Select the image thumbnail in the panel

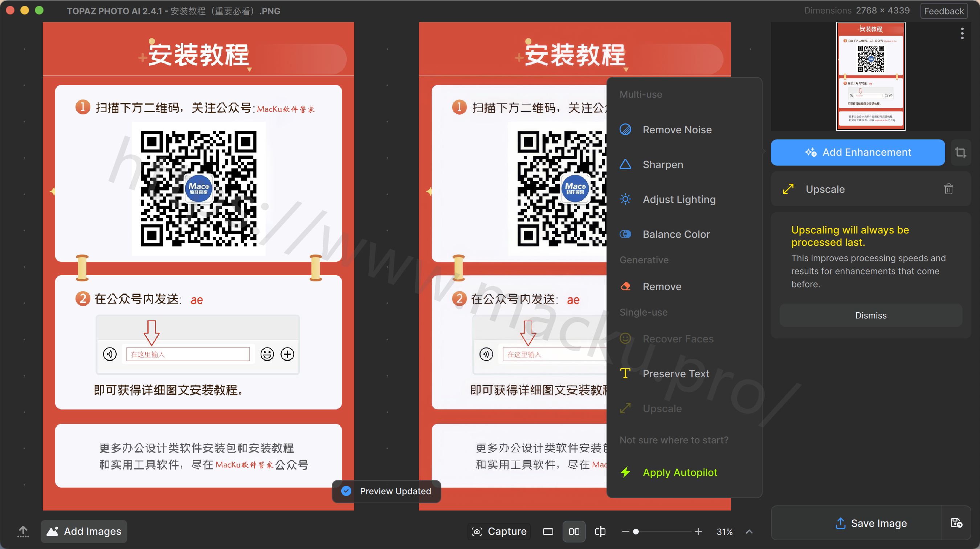click(871, 76)
